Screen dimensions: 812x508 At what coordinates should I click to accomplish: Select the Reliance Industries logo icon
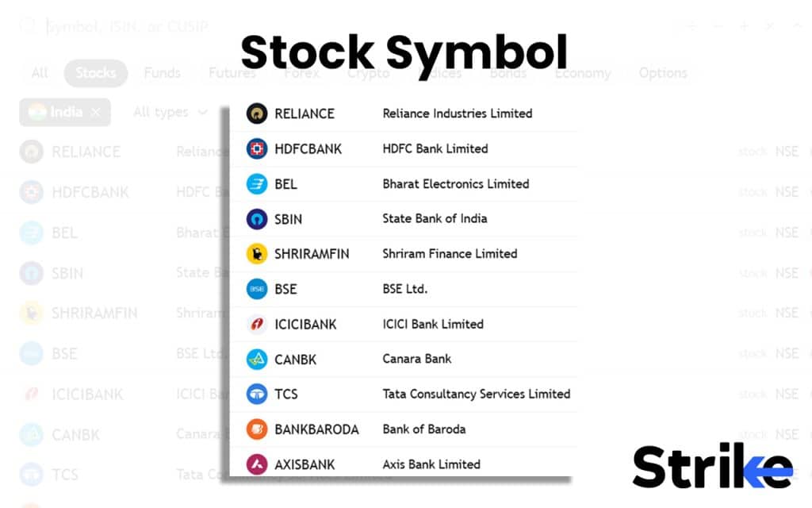tap(257, 114)
